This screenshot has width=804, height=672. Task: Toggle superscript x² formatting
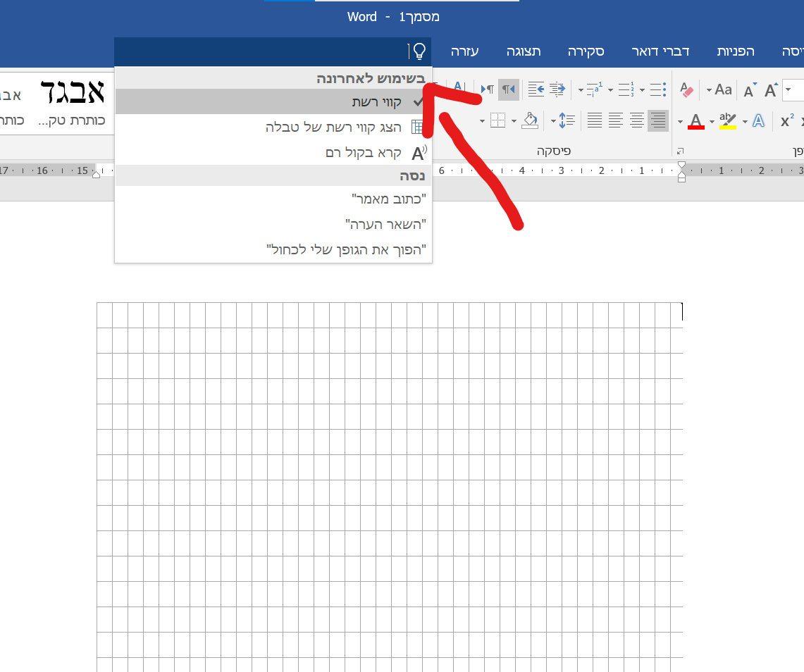[787, 121]
